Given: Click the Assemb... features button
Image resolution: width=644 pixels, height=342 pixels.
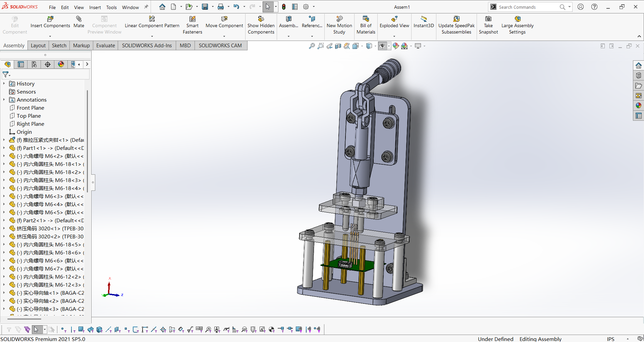Looking at the screenshot, I should (x=288, y=22).
